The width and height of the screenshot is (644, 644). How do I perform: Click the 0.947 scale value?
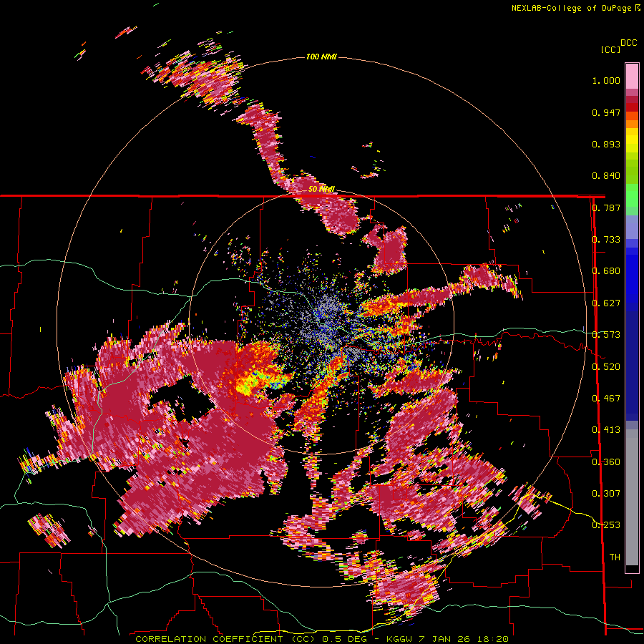point(606,112)
